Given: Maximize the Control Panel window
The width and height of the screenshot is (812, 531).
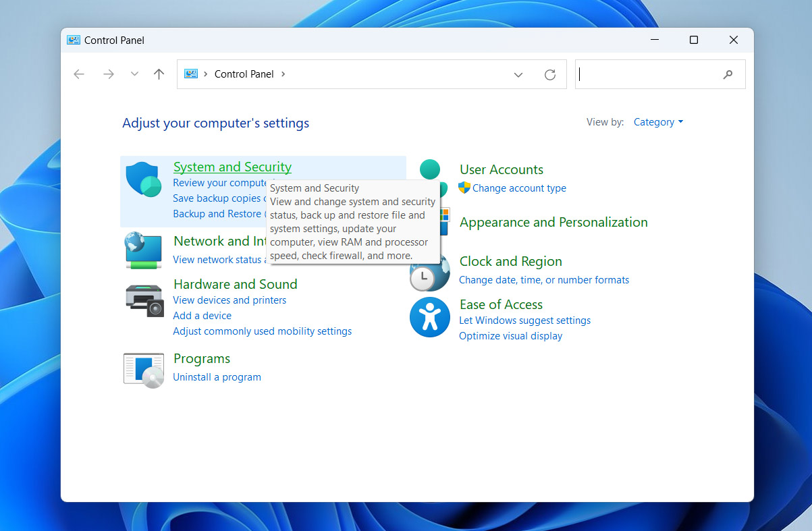Looking at the screenshot, I should (x=693, y=40).
